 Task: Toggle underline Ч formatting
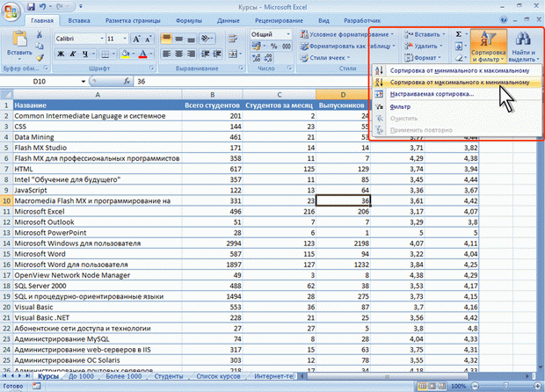85,54
